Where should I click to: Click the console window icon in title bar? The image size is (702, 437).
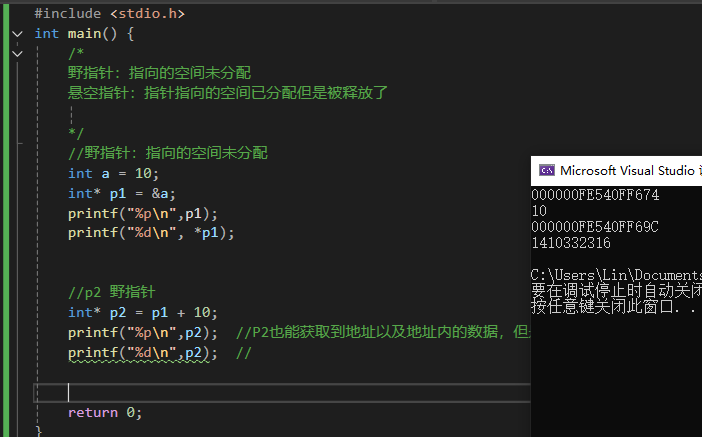click(x=546, y=171)
